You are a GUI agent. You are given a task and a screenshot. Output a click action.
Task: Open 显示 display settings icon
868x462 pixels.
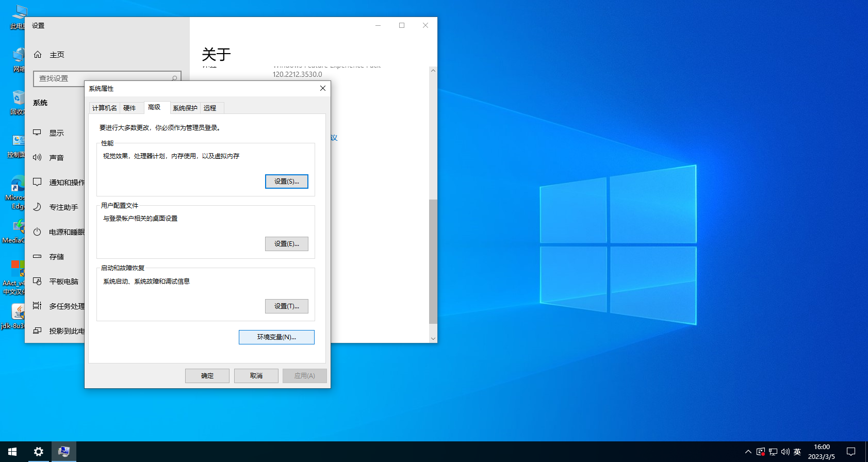37,133
